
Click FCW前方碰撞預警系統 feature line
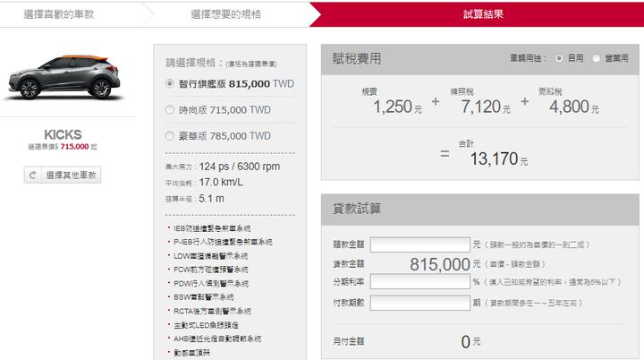coord(210,270)
